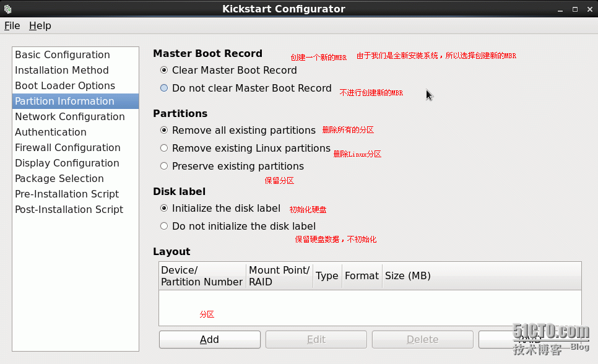Select Do not initialize the disk label

click(164, 226)
